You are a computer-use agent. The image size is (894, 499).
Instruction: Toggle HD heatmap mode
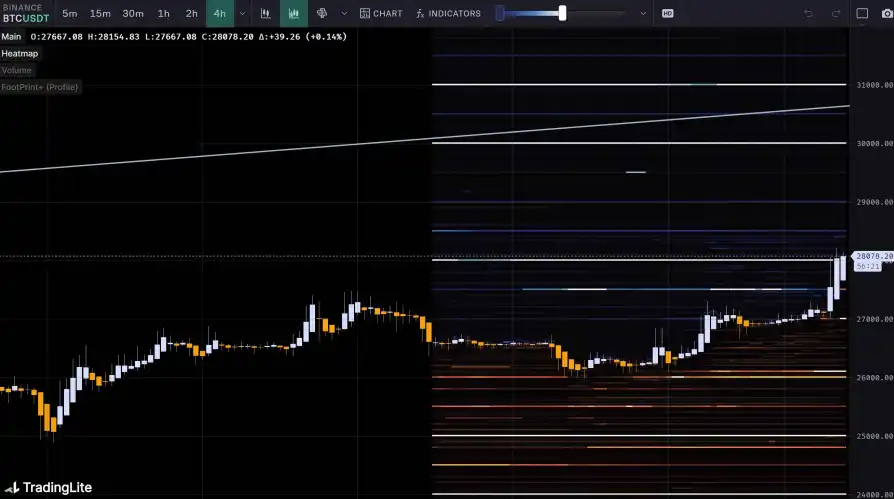click(x=667, y=13)
